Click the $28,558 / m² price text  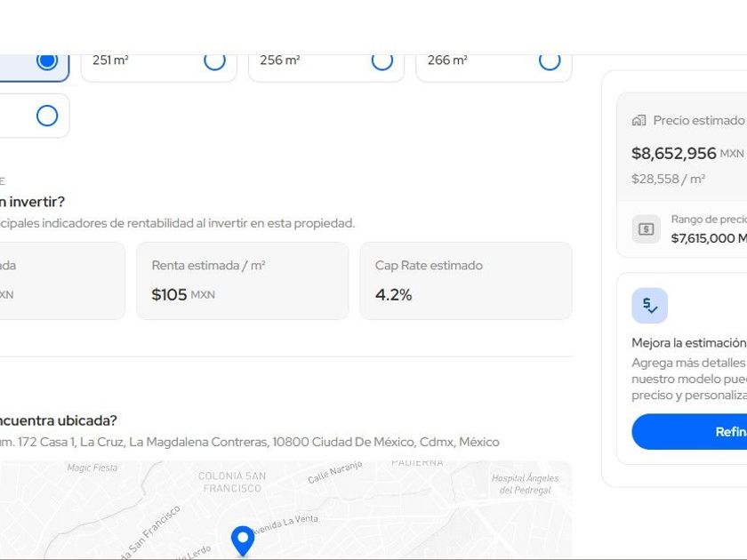(x=668, y=179)
